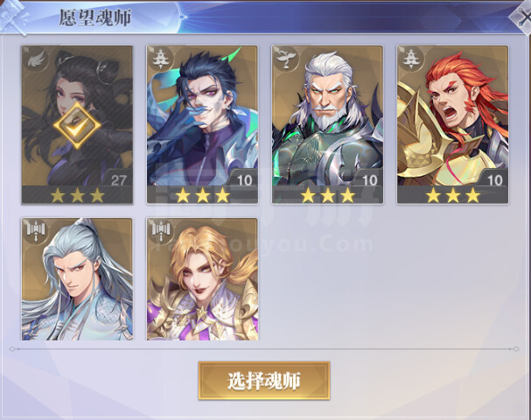Select the blonde woman soul master card
This screenshot has height=420, width=531.
202,279
